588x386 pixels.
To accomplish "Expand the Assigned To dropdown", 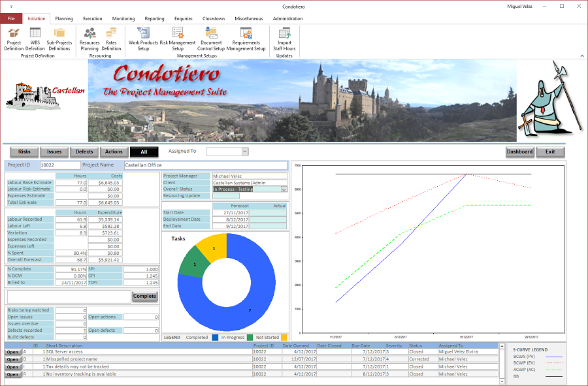I will pos(245,152).
